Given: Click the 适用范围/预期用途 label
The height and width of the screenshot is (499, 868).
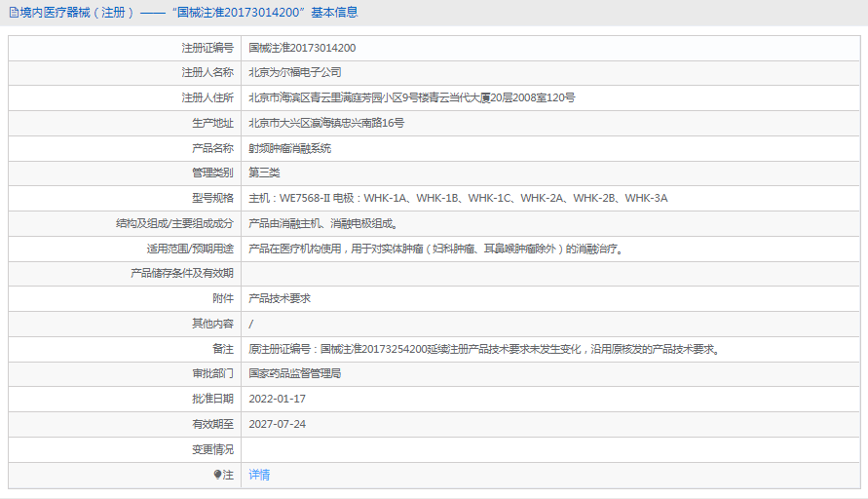Looking at the screenshot, I should (190, 249).
